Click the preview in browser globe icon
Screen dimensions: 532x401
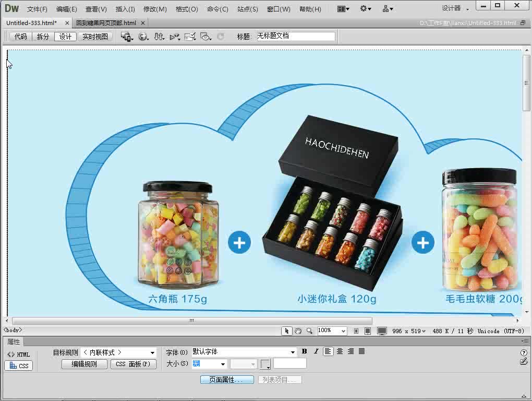(143, 37)
